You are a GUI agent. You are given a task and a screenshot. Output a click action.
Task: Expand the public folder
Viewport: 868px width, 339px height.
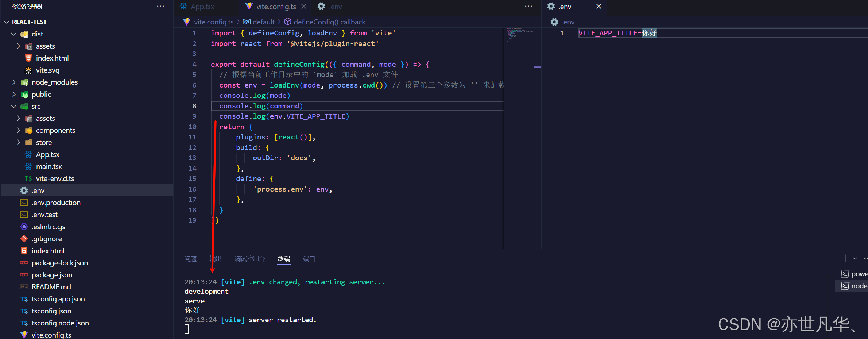point(14,94)
